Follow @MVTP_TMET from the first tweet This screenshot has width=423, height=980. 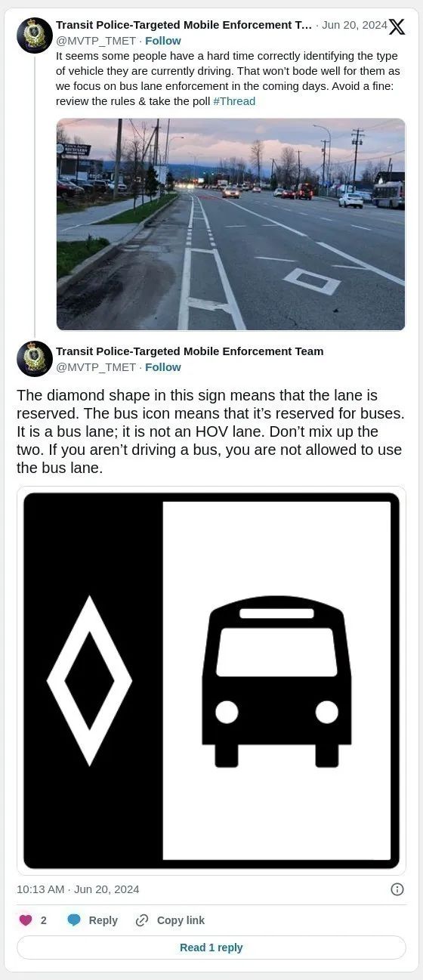tap(163, 41)
